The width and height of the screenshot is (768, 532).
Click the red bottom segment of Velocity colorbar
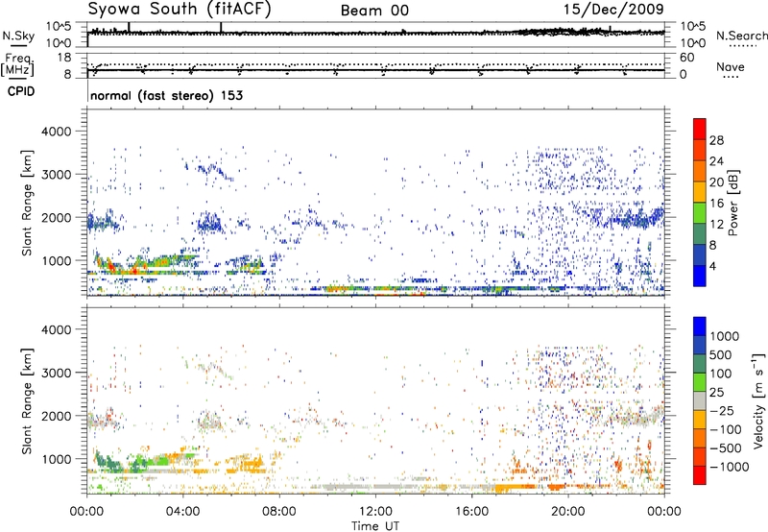click(700, 475)
